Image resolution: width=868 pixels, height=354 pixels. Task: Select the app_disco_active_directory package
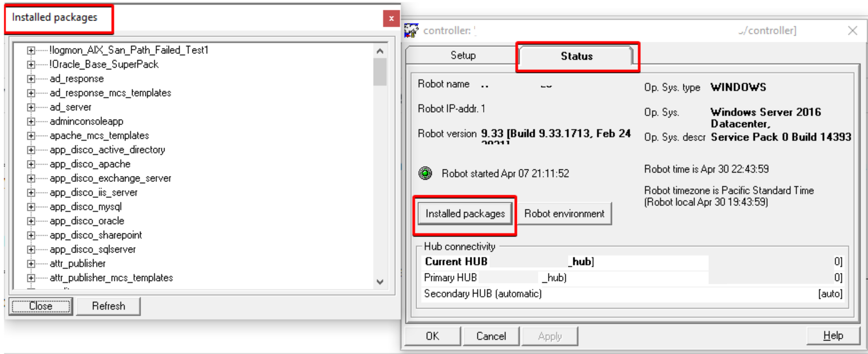(x=107, y=150)
